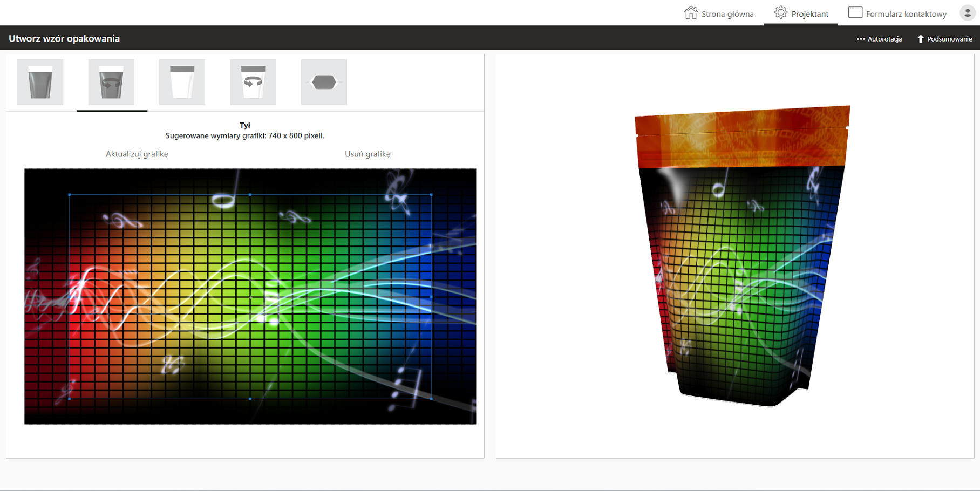Select the front side pouch thumbnail
The width and height of the screenshot is (980, 491).
40,82
